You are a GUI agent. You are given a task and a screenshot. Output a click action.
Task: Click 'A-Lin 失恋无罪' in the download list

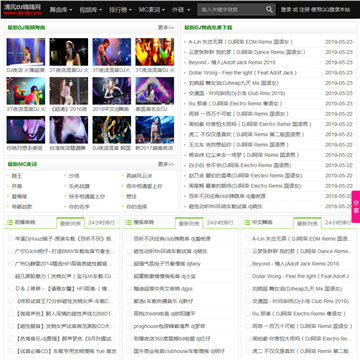[x=241, y=42]
